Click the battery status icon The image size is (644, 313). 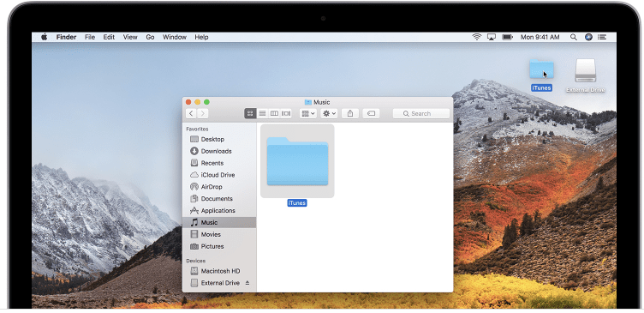coord(508,37)
